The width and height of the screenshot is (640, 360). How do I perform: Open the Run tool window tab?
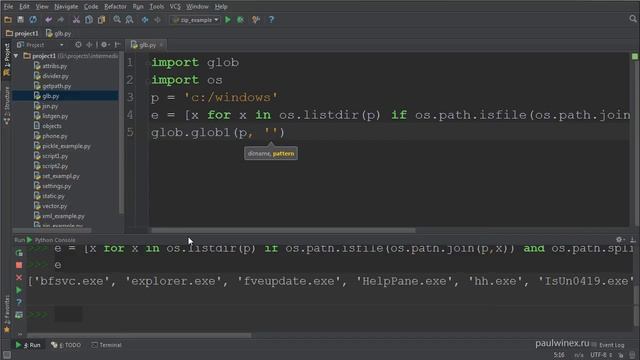click(x=28, y=345)
